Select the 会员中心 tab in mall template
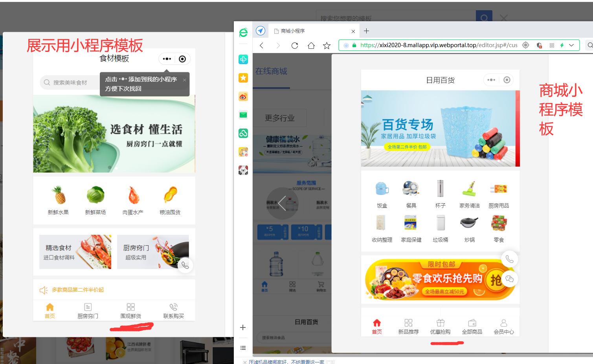The height and width of the screenshot is (364, 593). click(x=504, y=326)
